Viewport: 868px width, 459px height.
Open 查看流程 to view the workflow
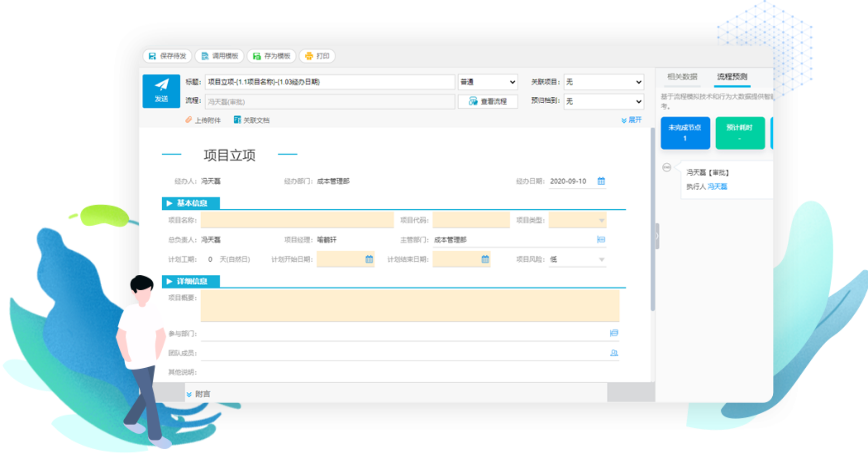(488, 101)
